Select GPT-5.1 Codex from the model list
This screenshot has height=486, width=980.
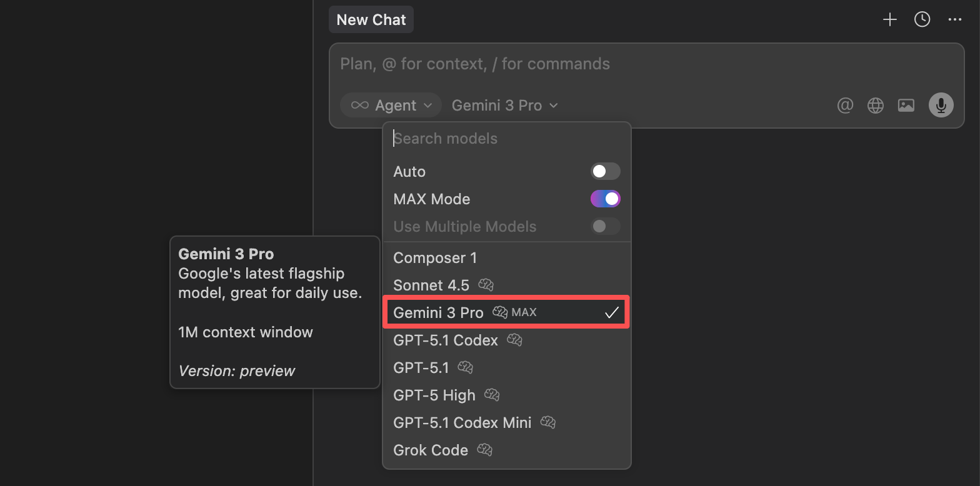[445, 340]
